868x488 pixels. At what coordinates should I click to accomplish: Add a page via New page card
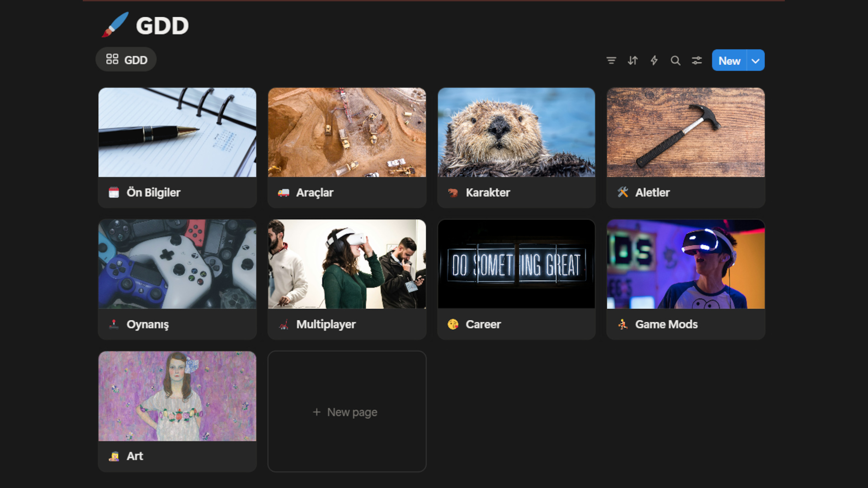coord(347,412)
